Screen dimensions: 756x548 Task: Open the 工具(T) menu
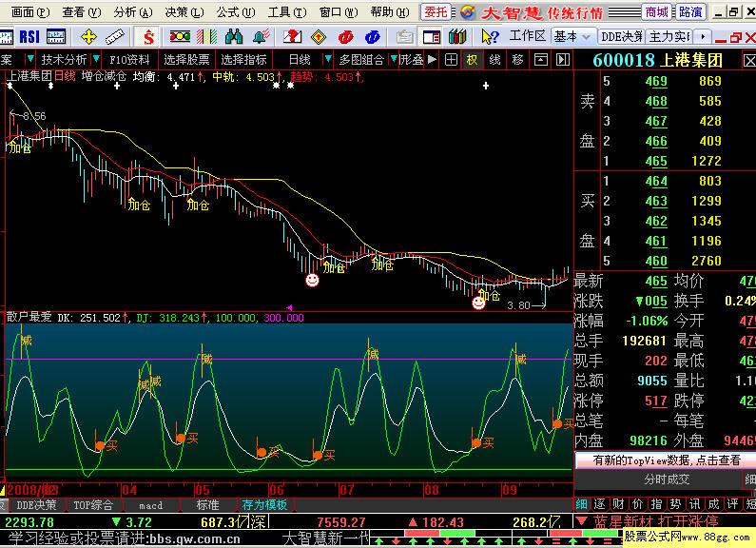pos(287,12)
